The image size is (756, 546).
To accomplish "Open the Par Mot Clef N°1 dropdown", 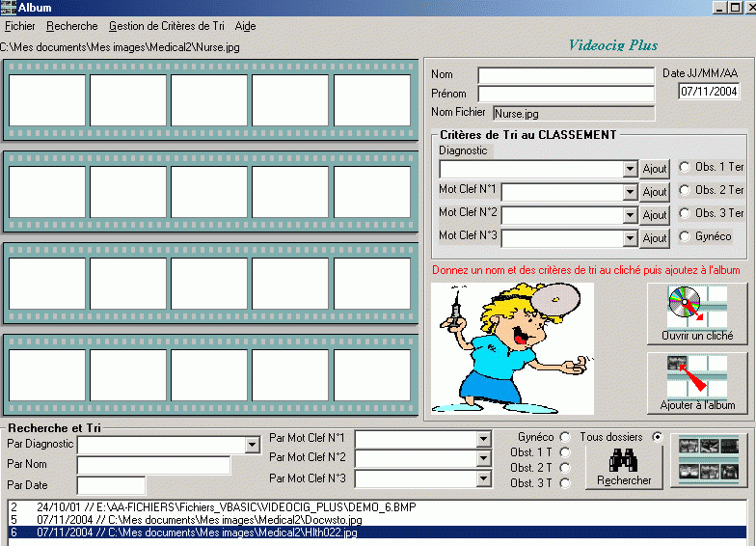I will click(484, 439).
